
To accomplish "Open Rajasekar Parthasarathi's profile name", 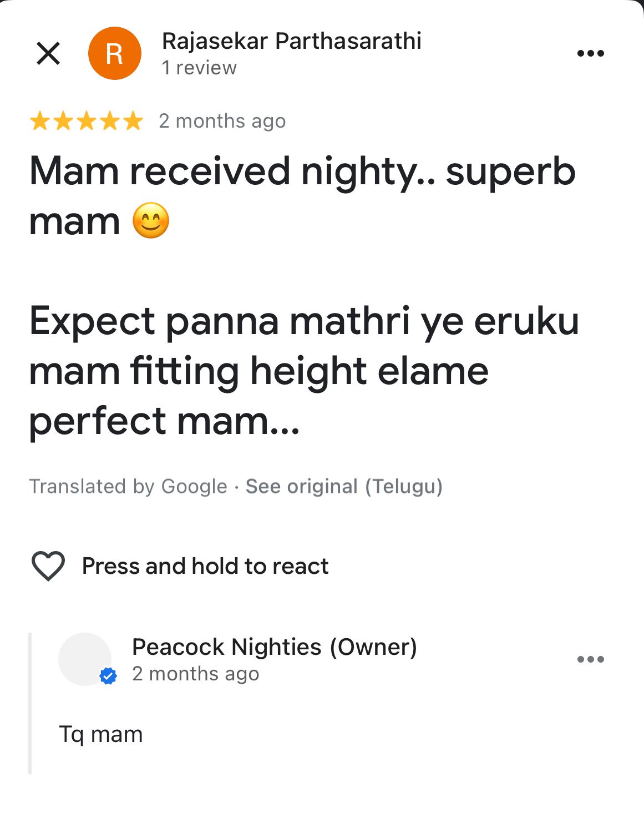I will (x=291, y=41).
